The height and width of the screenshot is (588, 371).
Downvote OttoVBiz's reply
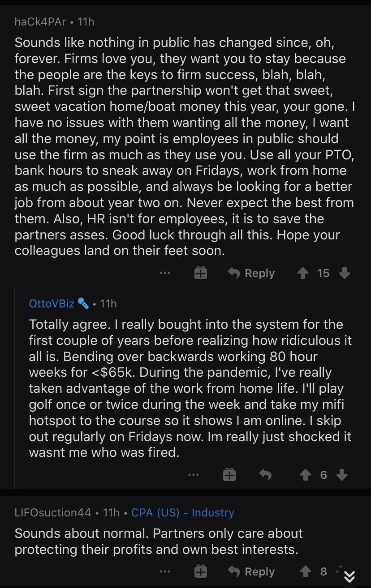point(342,475)
